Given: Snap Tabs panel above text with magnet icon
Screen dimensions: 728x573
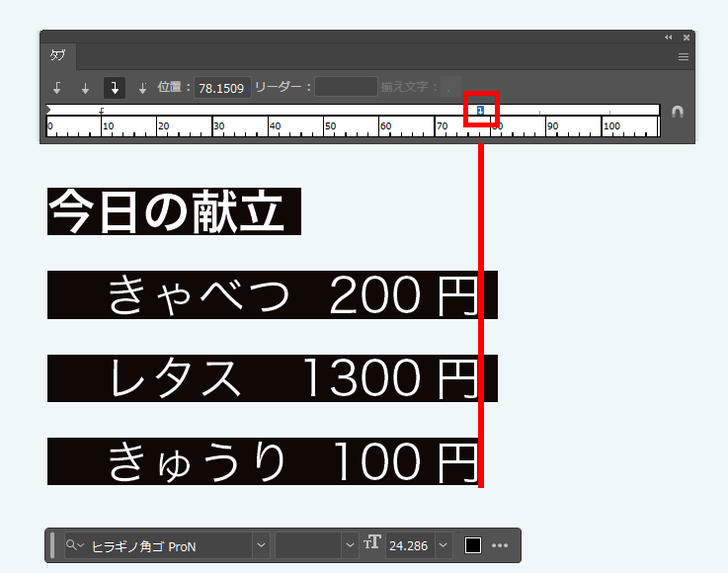Looking at the screenshot, I should [678, 112].
